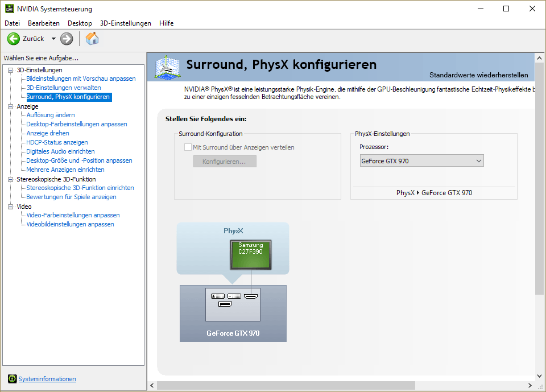
Task: Click the first DVI connector icon on GPU
Action: point(218,296)
